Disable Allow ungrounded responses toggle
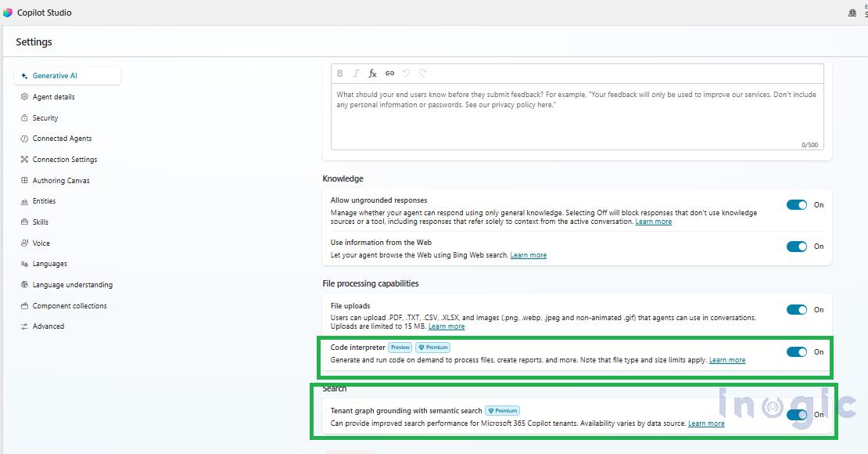The image size is (868, 454). 797,205
